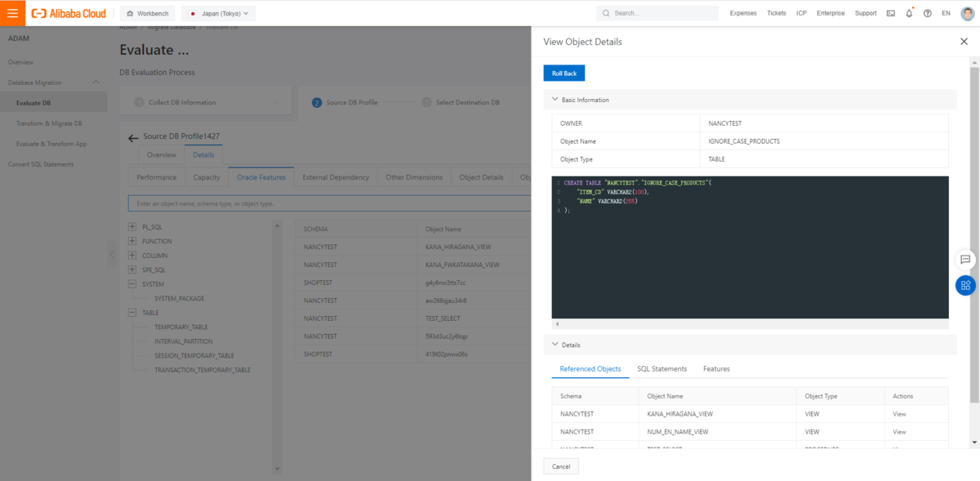980x481 pixels.
Task: Change language with the EN selector
Action: coord(946,13)
